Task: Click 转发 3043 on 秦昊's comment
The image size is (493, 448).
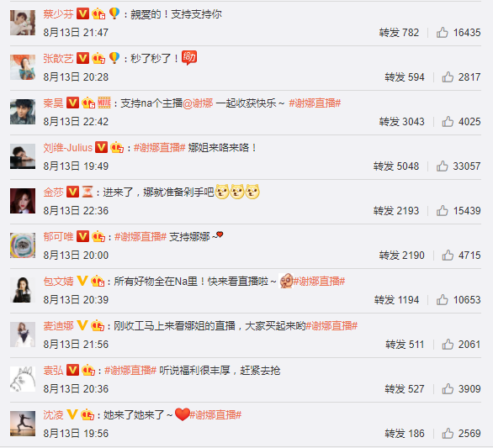Action: [402, 122]
